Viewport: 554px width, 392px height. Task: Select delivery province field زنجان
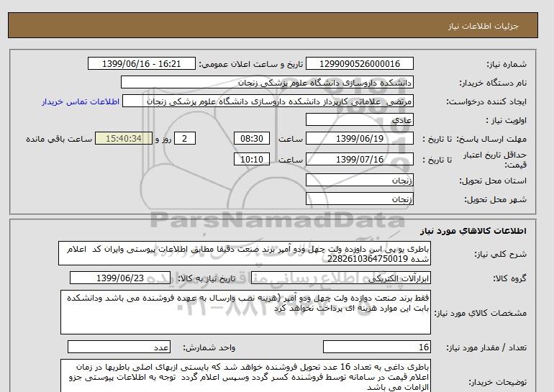[359, 180]
